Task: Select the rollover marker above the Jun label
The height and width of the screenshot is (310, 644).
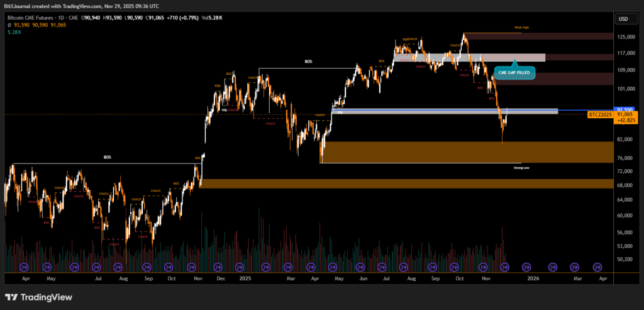Action: 362,266
